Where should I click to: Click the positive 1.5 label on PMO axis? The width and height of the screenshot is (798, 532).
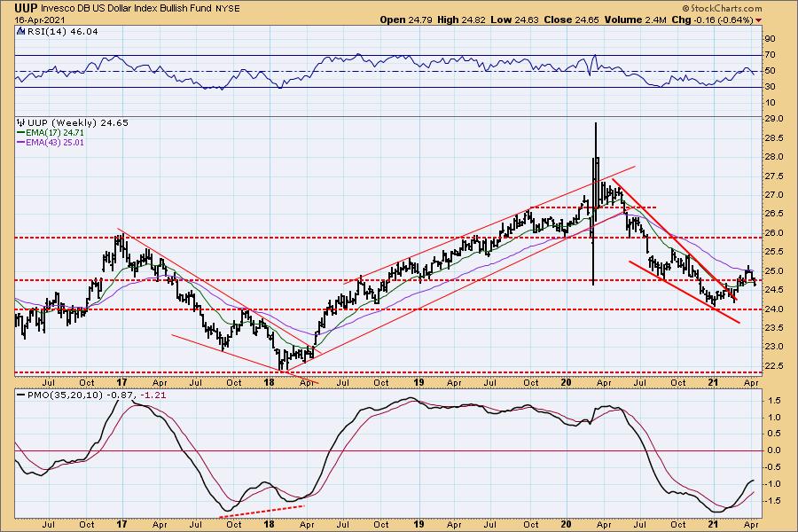774,401
